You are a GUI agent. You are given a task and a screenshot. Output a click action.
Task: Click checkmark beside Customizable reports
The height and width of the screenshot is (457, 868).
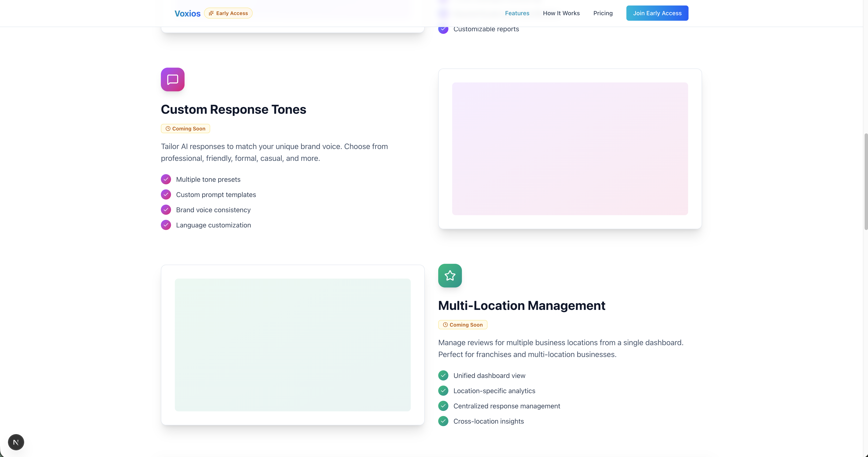[443, 29]
